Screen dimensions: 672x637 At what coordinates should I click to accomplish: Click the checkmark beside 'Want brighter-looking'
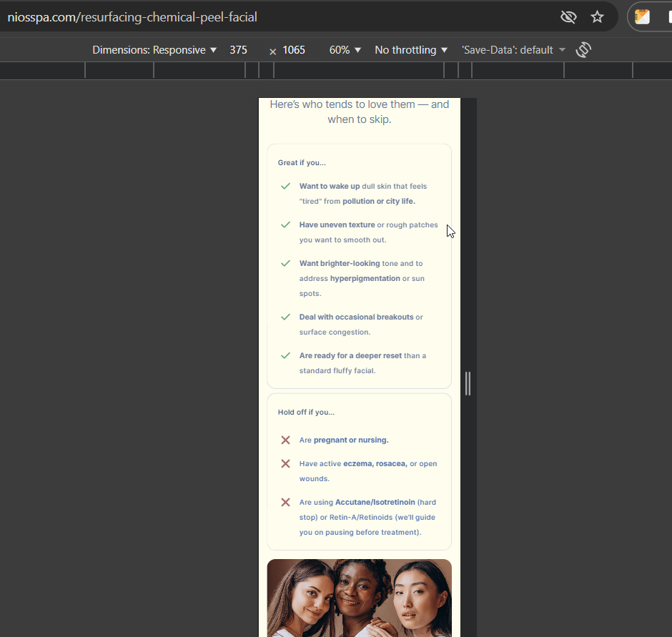(285, 263)
